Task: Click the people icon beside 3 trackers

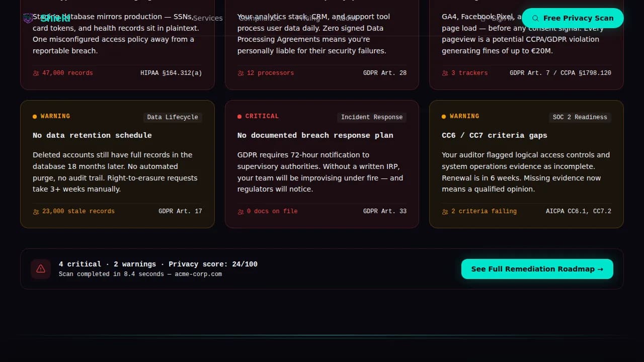Action: click(445, 73)
